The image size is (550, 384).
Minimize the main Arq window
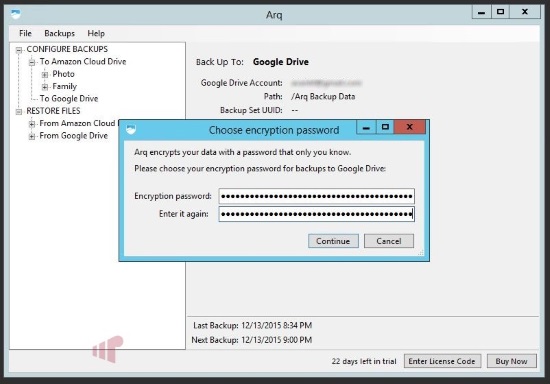point(481,12)
